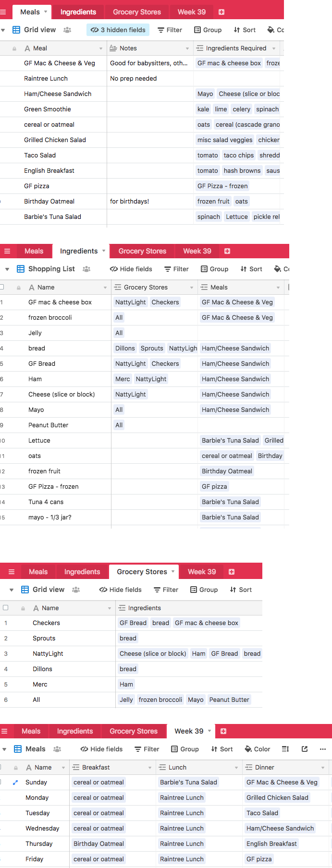Click lock icon in Grocery Stores-active Name header
This screenshot has height=868, width=332.
tap(23, 608)
